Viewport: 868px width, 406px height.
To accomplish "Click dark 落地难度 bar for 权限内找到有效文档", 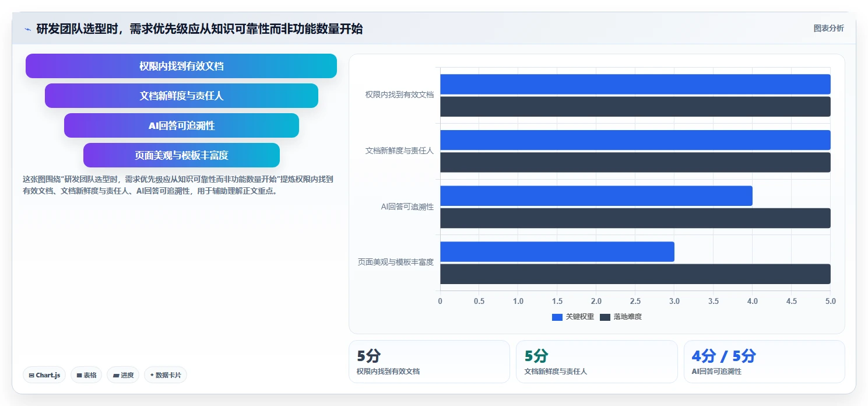I will (x=635, y=106).
